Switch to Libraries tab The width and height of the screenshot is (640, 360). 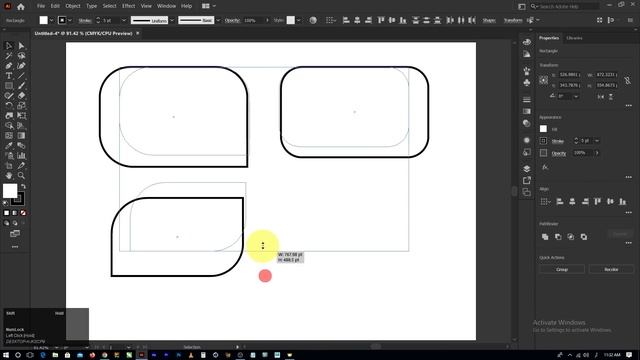point(574,38)
